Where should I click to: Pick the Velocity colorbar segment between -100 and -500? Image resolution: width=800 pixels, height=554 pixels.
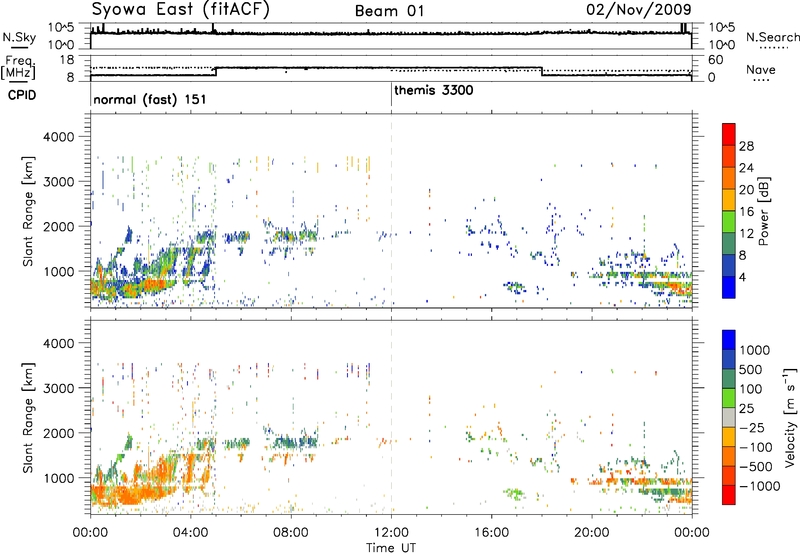pos(729,456)
